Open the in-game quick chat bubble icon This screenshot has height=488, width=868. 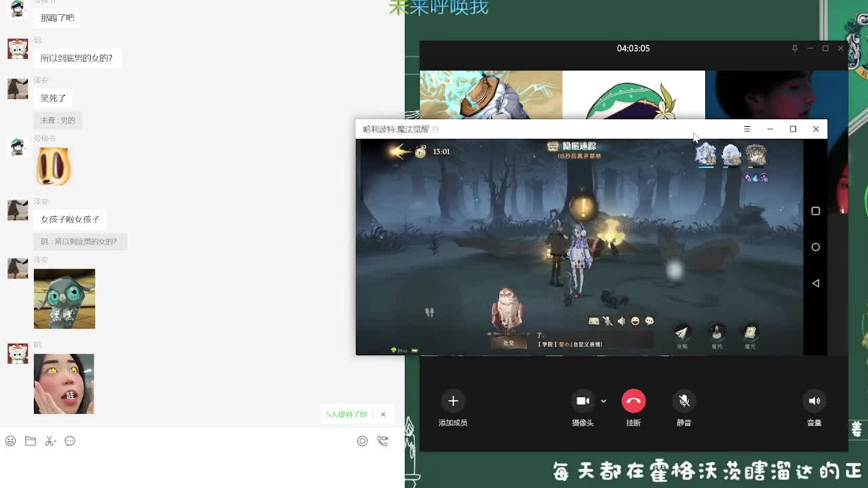pyautogui.click(x=649, y=321)
